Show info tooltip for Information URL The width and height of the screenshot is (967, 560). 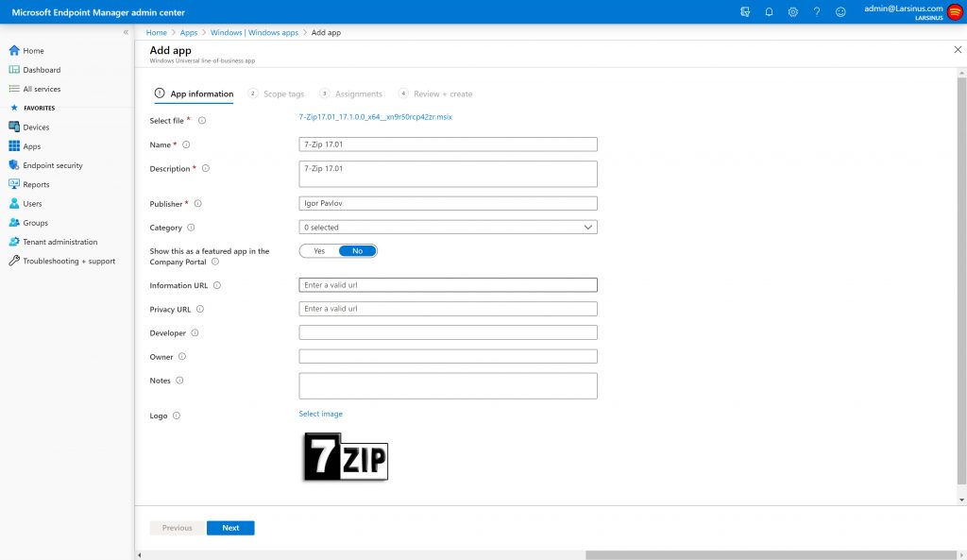click(217, 285)
